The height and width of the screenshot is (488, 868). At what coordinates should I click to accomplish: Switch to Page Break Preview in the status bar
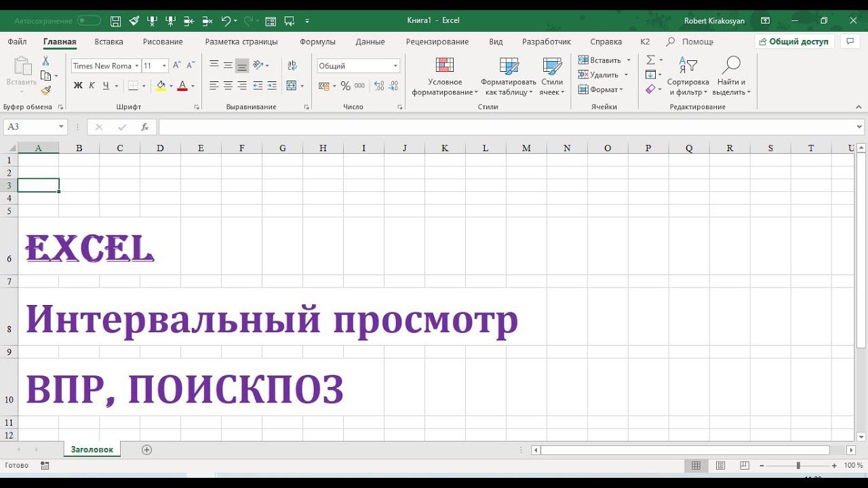pyautogui.click(x=745, y=466)
